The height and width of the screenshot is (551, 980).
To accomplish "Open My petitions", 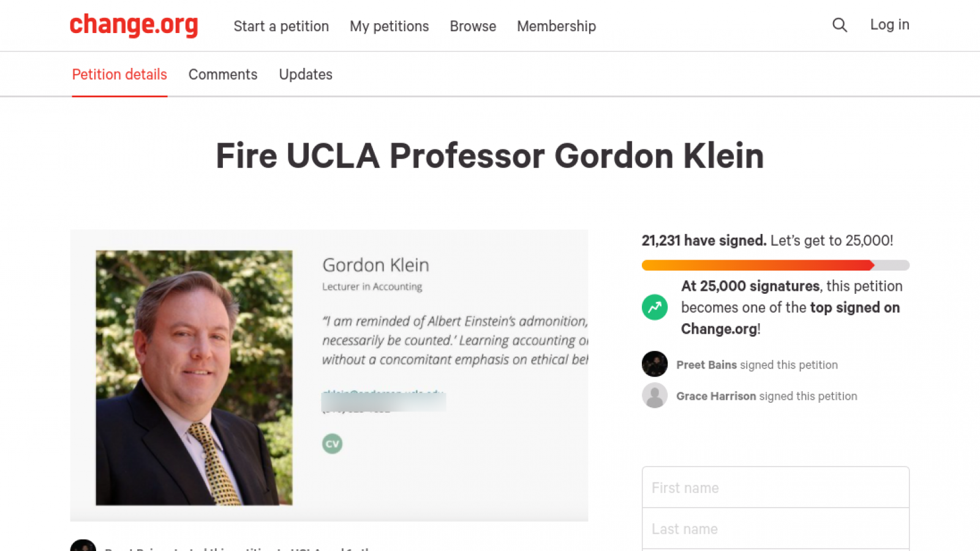I will tap(389, 26).
